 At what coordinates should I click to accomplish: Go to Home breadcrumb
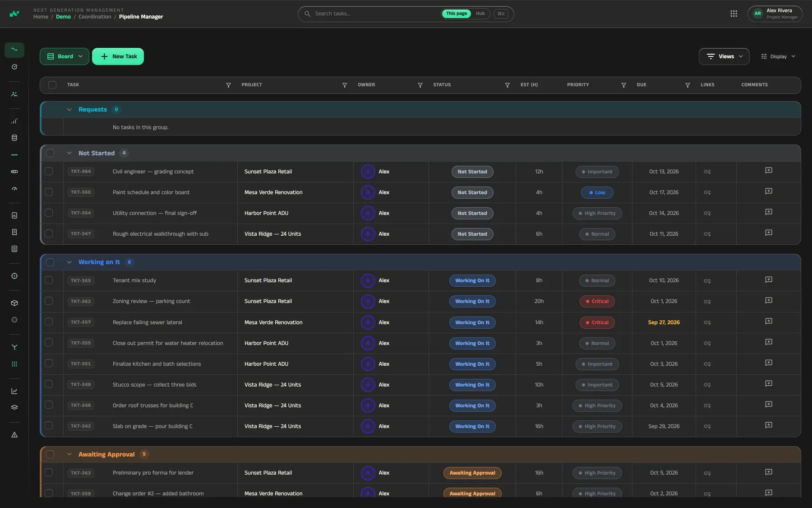(x=41, y=17)
